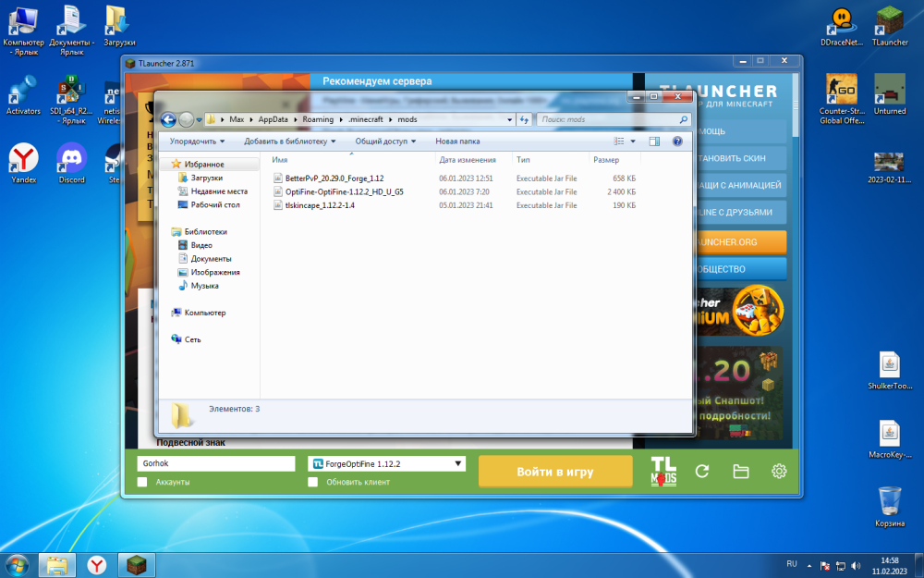
Task: Click .minecraft breadcrumb segment
Action: [x=366, y=119]
